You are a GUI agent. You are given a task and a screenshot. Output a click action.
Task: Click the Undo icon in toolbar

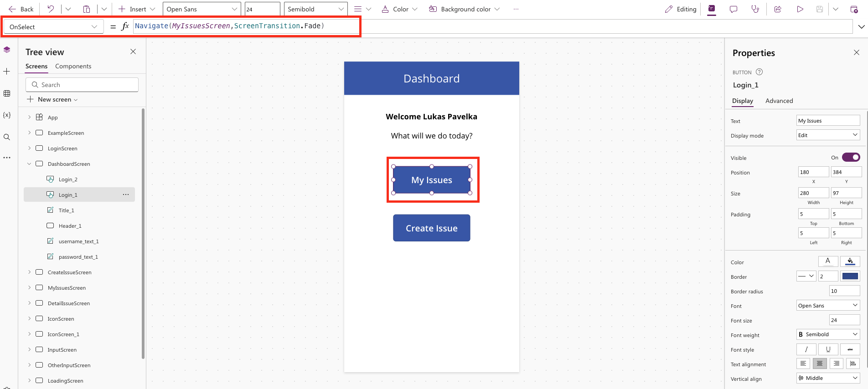[x=51, y=9]
